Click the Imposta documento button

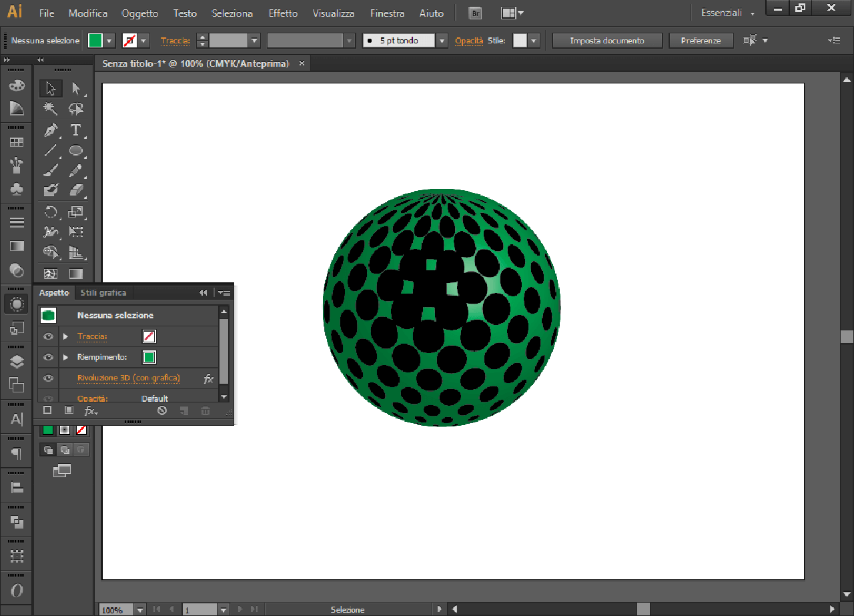coord(607,41)
